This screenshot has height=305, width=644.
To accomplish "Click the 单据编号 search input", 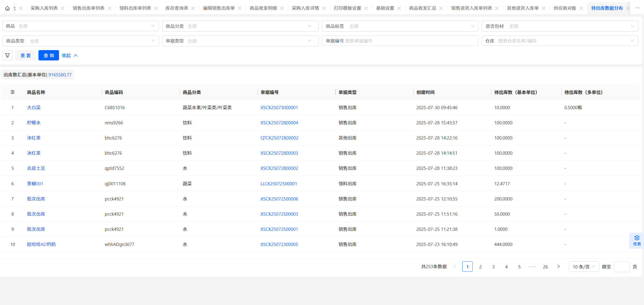I will coord(400,41).
